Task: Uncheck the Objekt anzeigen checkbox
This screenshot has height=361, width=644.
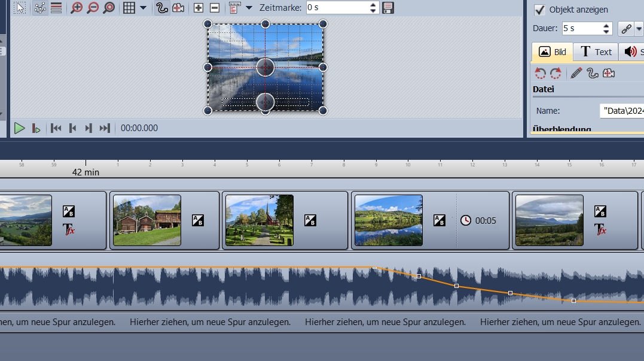Action: click(540, 10)
